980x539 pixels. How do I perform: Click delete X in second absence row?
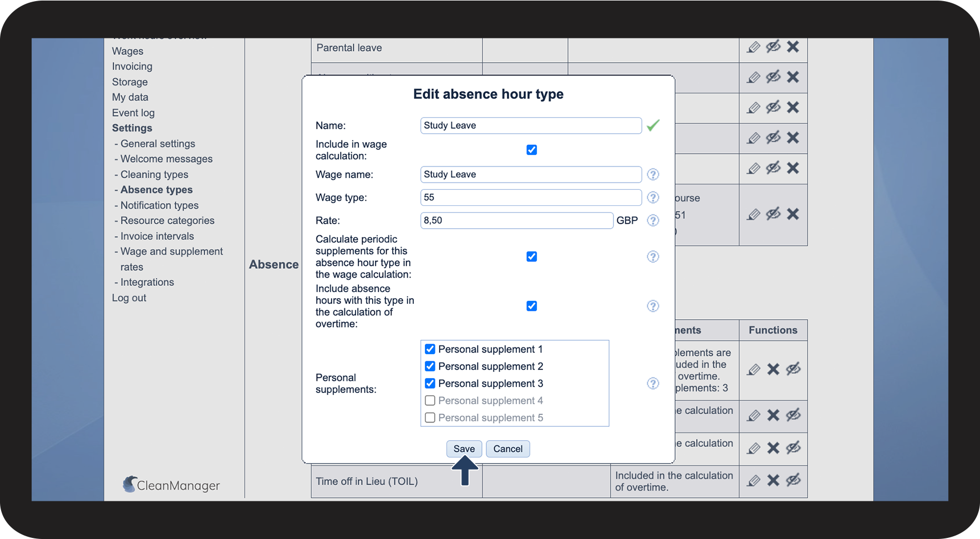(793, 77)
